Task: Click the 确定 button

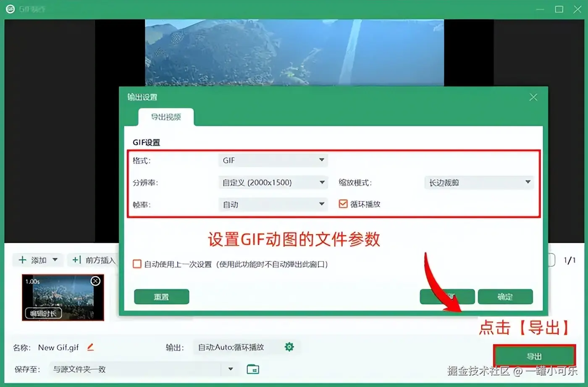Action: click(x=505, y=297)
